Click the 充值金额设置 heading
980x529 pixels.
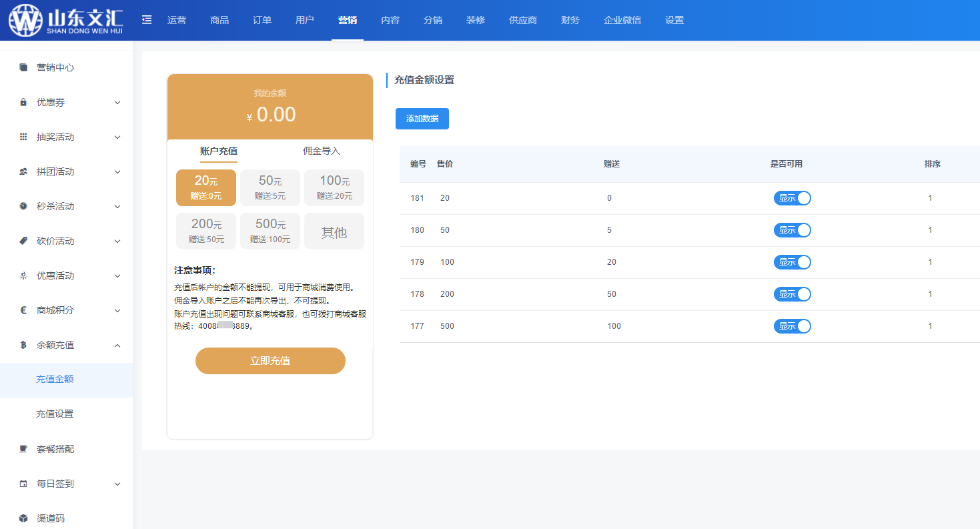(424, 80)
